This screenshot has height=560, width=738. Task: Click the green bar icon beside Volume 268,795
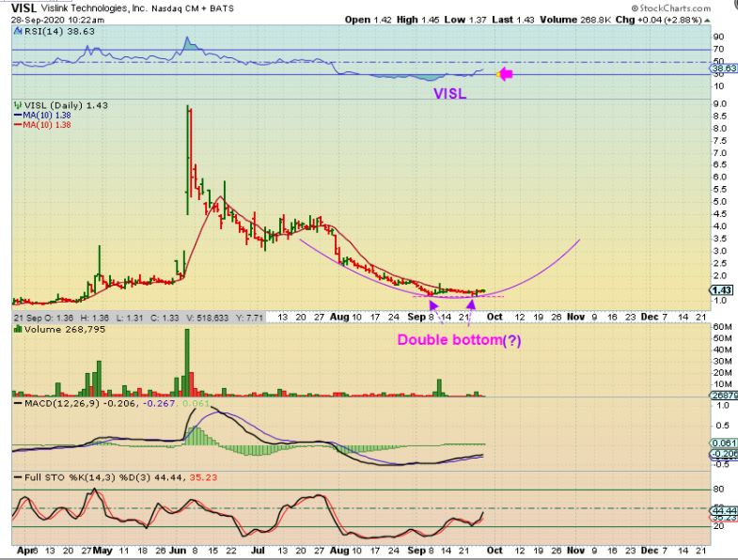click(18, 330)
